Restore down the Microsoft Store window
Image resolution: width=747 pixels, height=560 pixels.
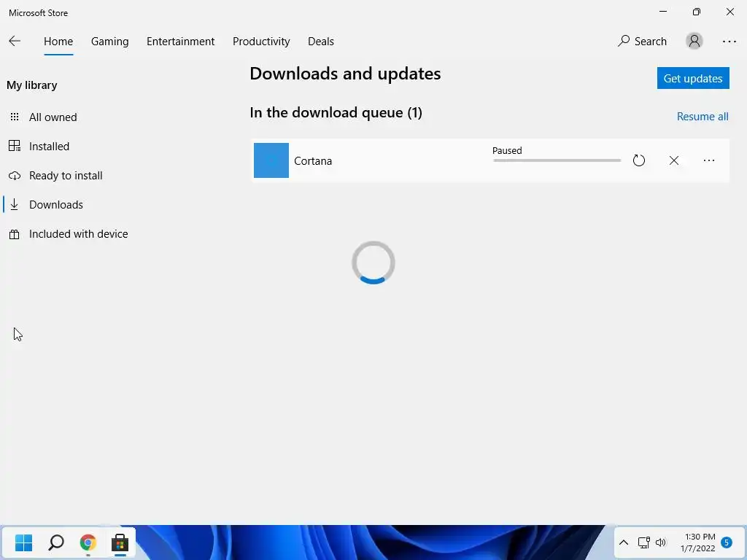pos(697,12)
